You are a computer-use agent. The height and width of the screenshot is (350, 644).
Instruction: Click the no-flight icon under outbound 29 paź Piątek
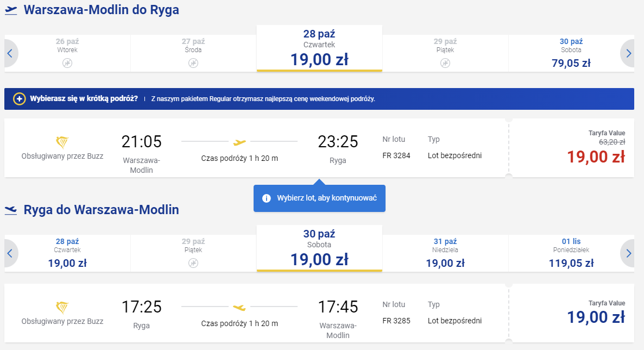pos(445,63)
